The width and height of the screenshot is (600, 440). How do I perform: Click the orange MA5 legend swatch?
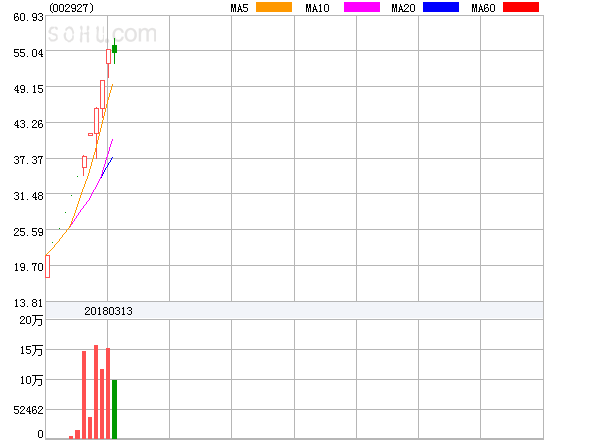pos(274,7)
